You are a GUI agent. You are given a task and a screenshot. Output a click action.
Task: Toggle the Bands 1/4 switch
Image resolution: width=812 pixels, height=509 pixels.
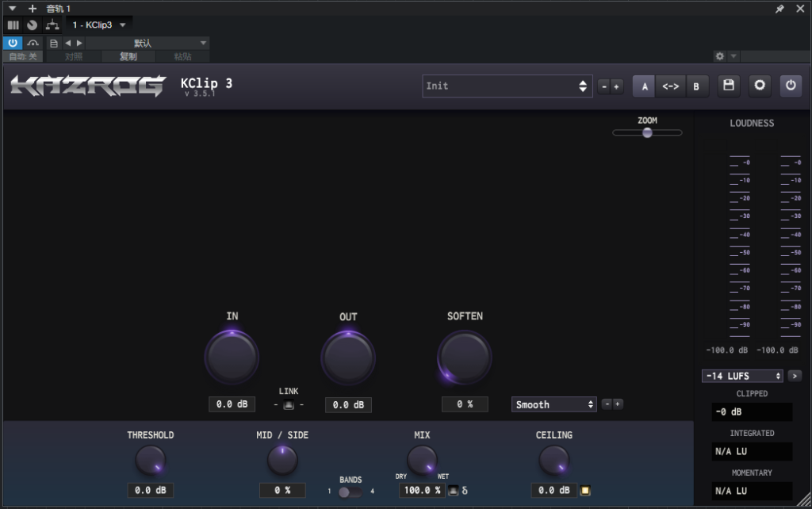(350, 492)
